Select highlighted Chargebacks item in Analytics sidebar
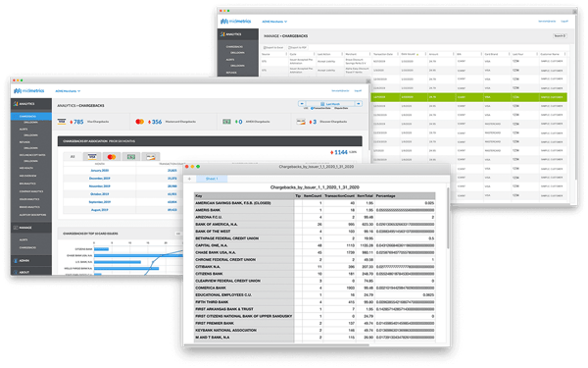The image size is (588, 368). click(31, 117)
